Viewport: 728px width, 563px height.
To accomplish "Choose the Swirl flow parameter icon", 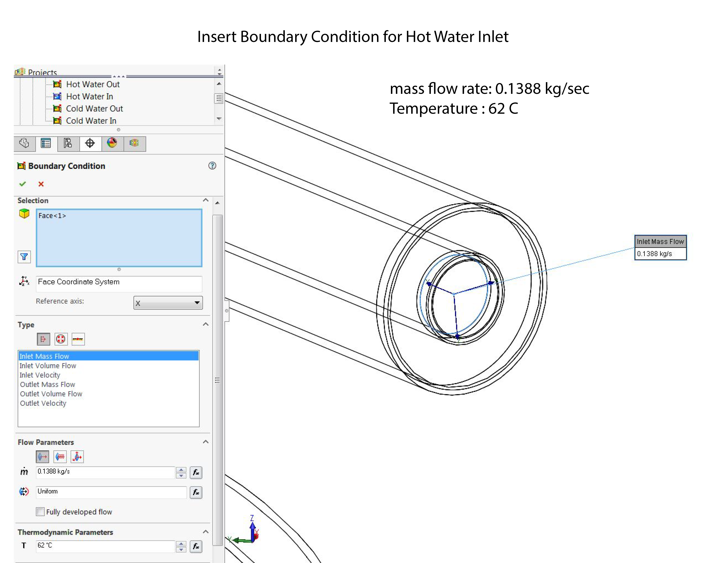I will pos(60,457).
